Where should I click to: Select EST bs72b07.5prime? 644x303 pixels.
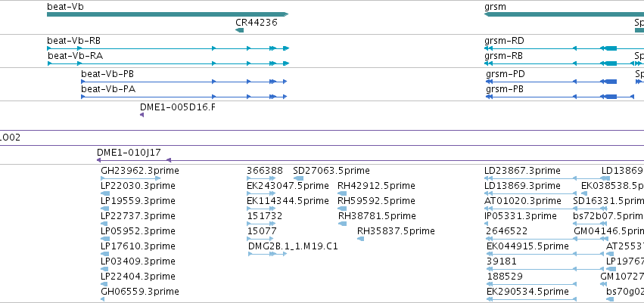(590, 224)
